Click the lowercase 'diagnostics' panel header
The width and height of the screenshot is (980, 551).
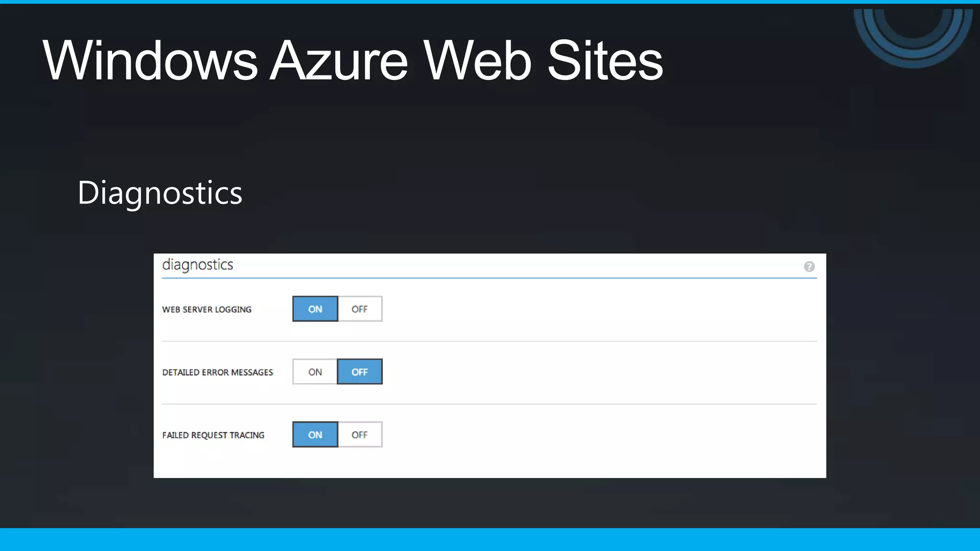(x=198, y=265)
